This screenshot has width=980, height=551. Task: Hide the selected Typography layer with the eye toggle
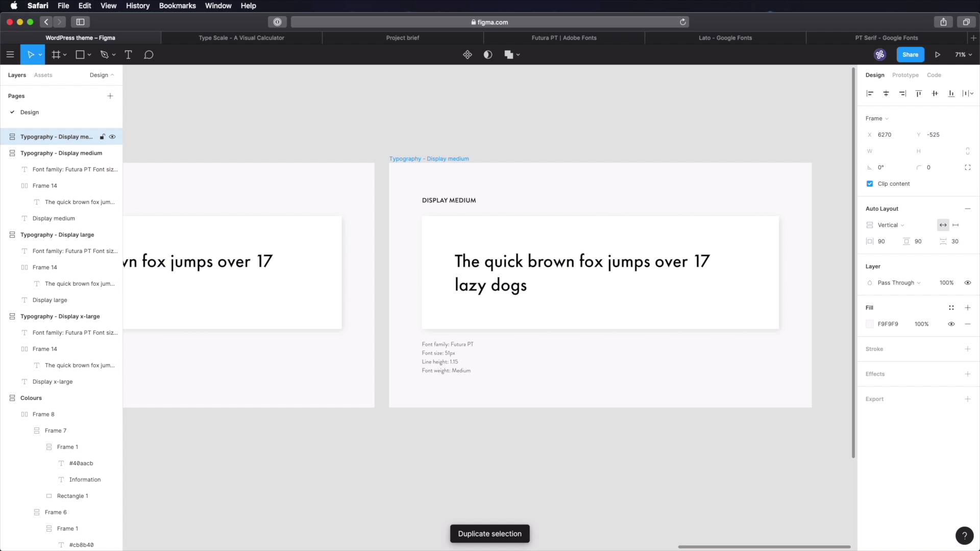(112, 137)
